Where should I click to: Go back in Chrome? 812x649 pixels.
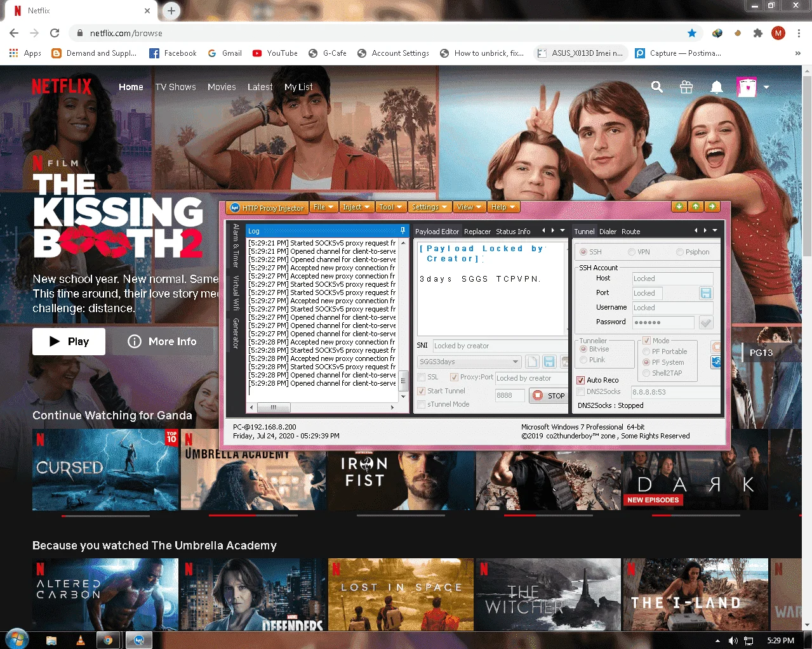[x=14, y=33]
